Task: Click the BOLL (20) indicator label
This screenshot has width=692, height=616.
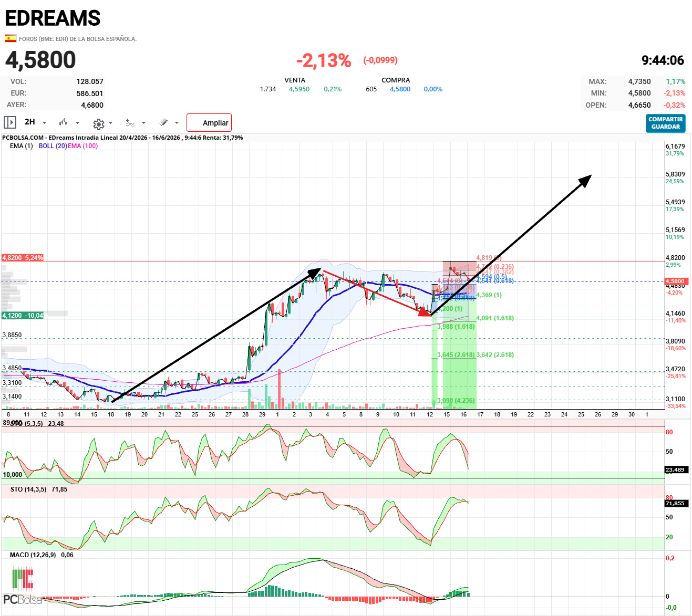Action: point(53,146)
